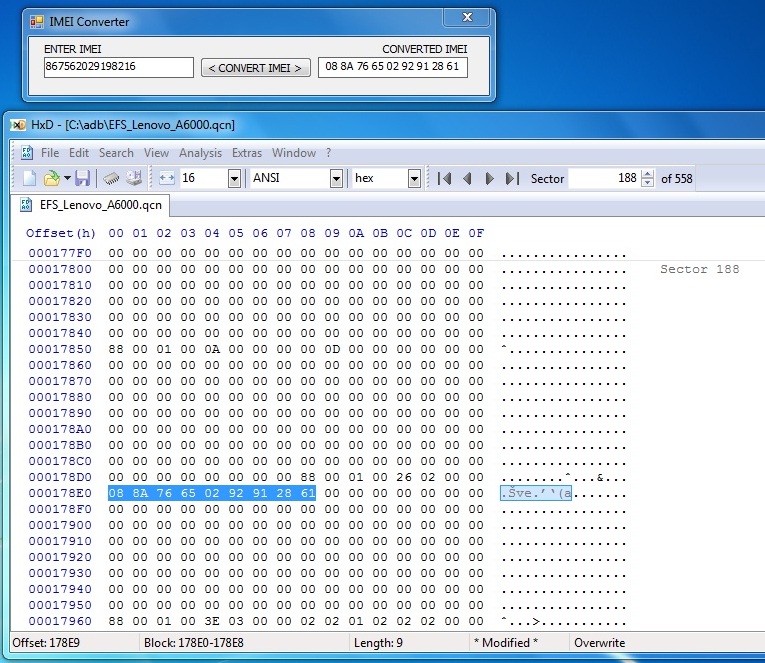Click the document icon left of File menu
765x663 pixels.
[27, 153]
